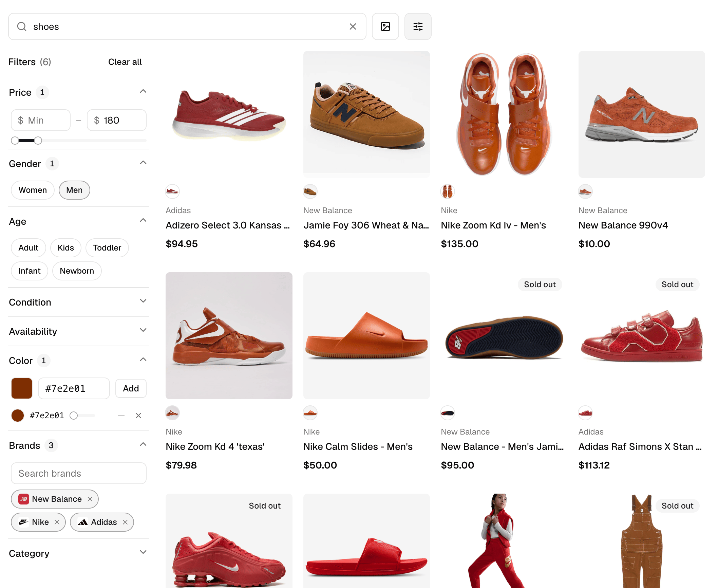Remove Nike brand chip
Image resolution: width=718 pixels, height=588 pixels.
[x=57, y=522]
